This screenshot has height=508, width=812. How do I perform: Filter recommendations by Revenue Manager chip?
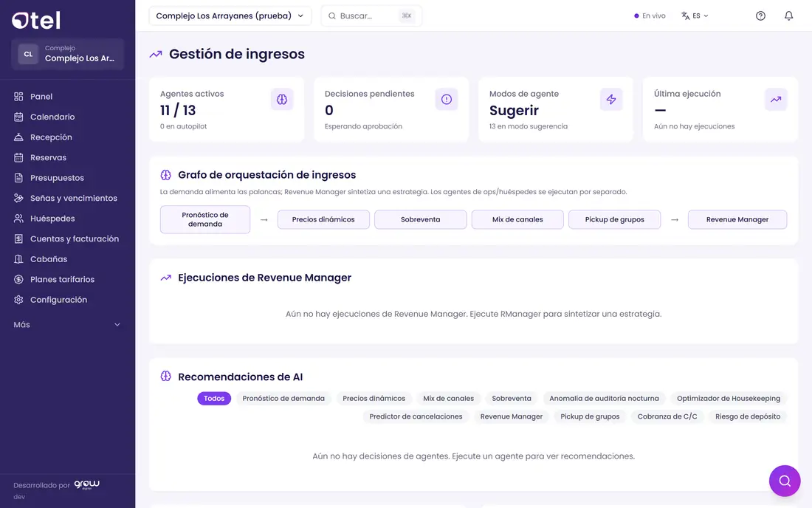[511, 416]
